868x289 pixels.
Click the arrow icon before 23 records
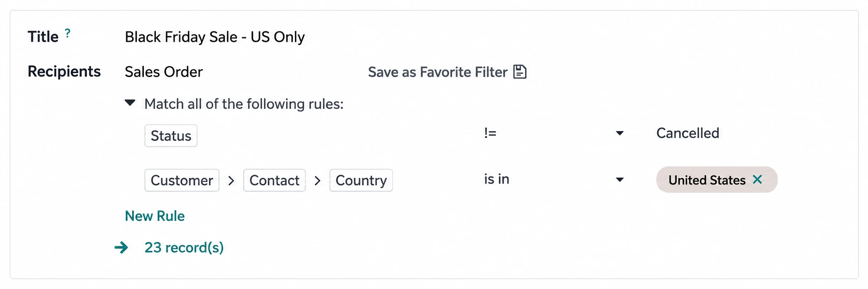click(121, 247)
